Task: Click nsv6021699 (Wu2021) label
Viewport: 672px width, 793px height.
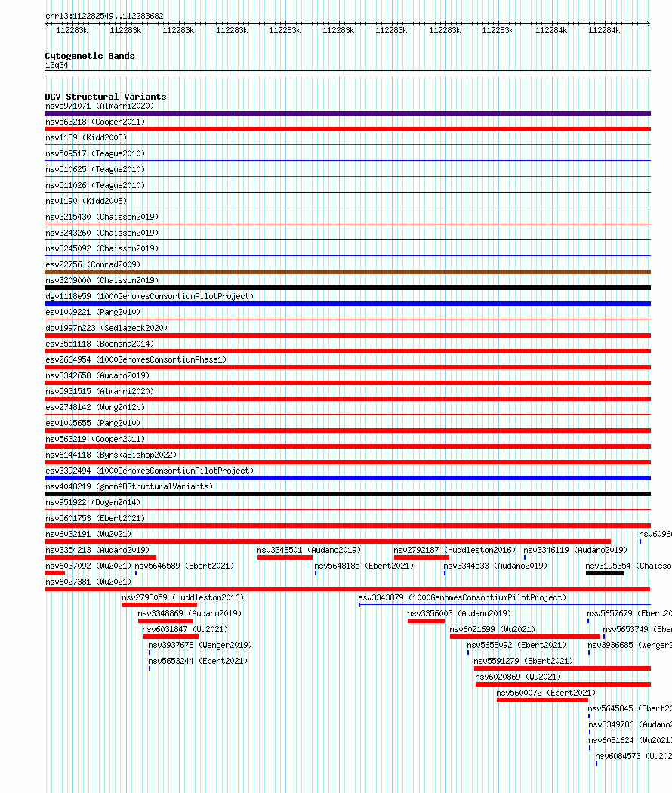Action: pos(492,630)
